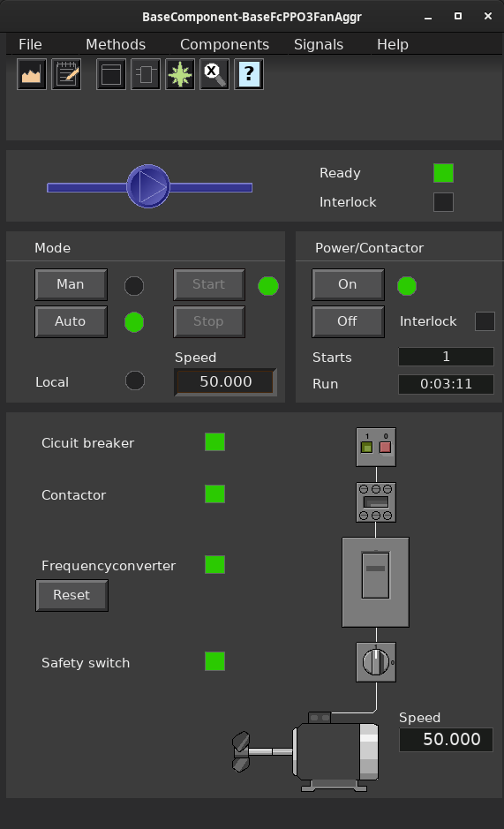This screenshot has height=829, width=504.
Task: Click the blue pump symbol
Action: point(148,186)
